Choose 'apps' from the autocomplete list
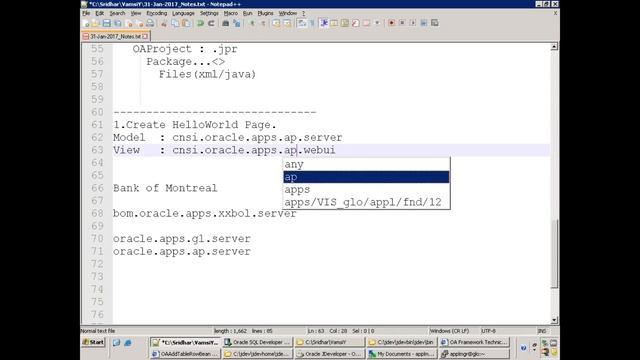 coord(366,189)
